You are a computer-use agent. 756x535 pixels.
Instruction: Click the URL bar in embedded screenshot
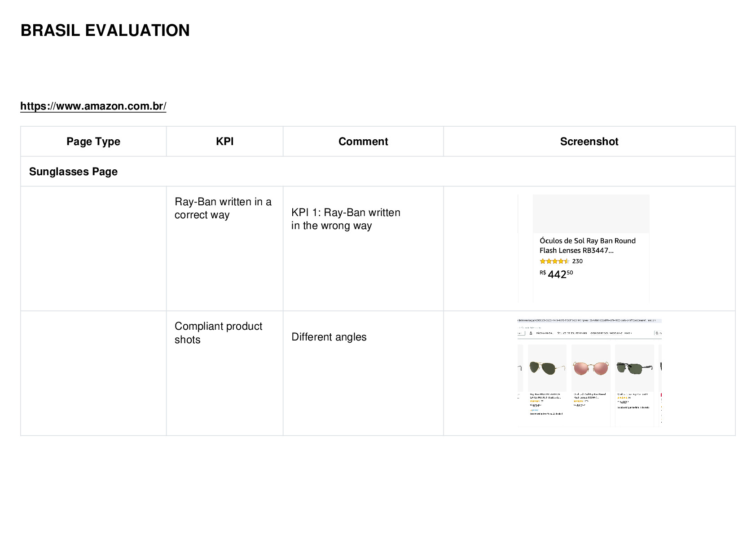point(589,321)
